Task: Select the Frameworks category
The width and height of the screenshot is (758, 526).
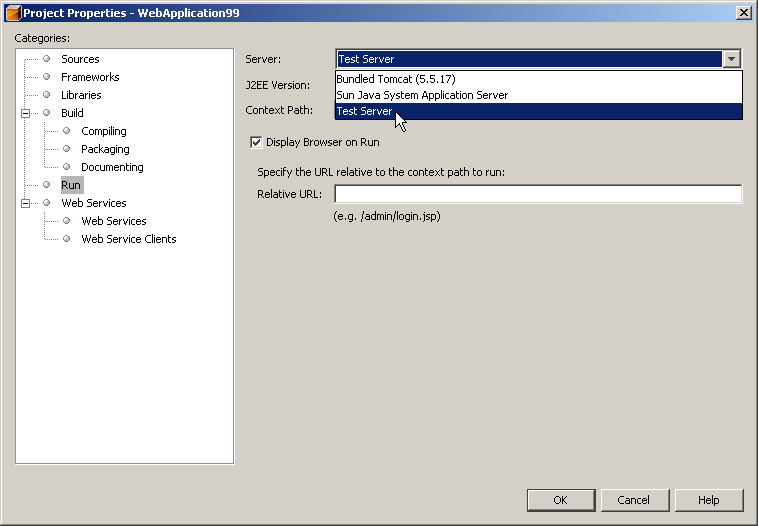Action: coord(90,77)
